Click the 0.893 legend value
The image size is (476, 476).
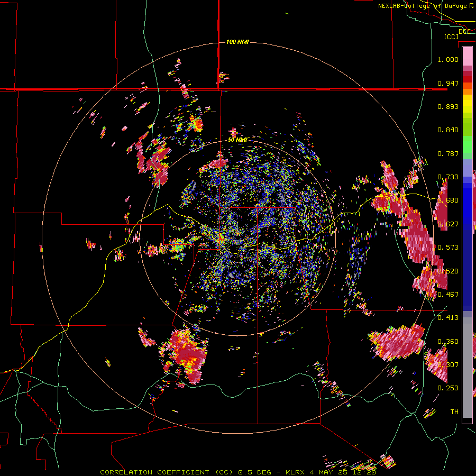coord(448,106)
